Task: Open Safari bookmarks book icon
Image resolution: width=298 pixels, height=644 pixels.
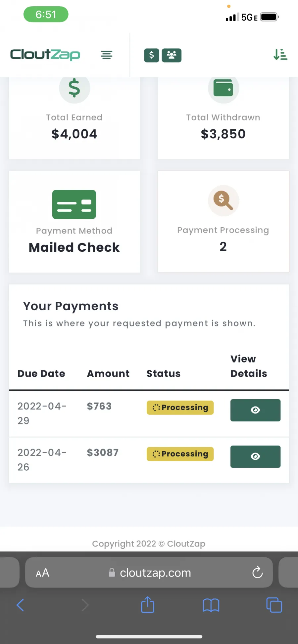Action: 211,605
